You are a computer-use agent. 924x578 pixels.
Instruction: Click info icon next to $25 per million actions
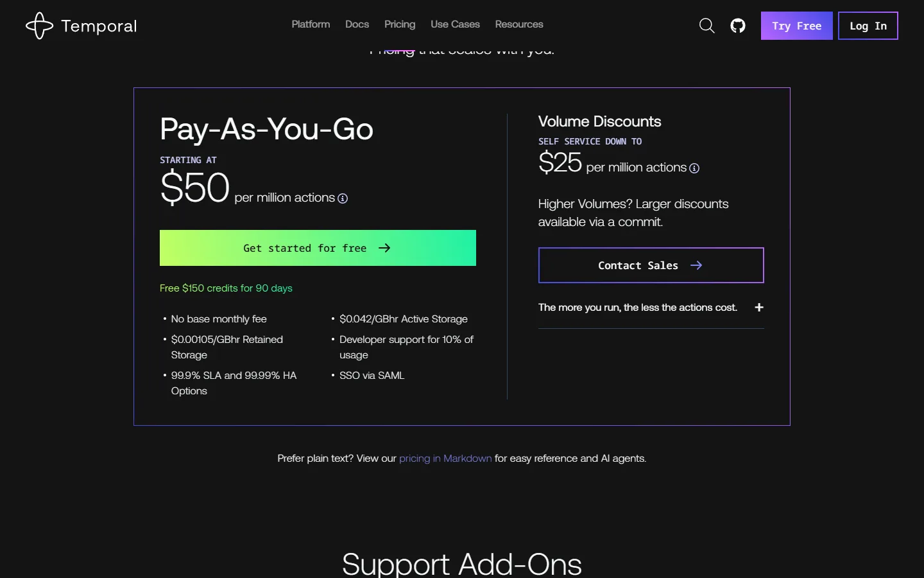694,168
